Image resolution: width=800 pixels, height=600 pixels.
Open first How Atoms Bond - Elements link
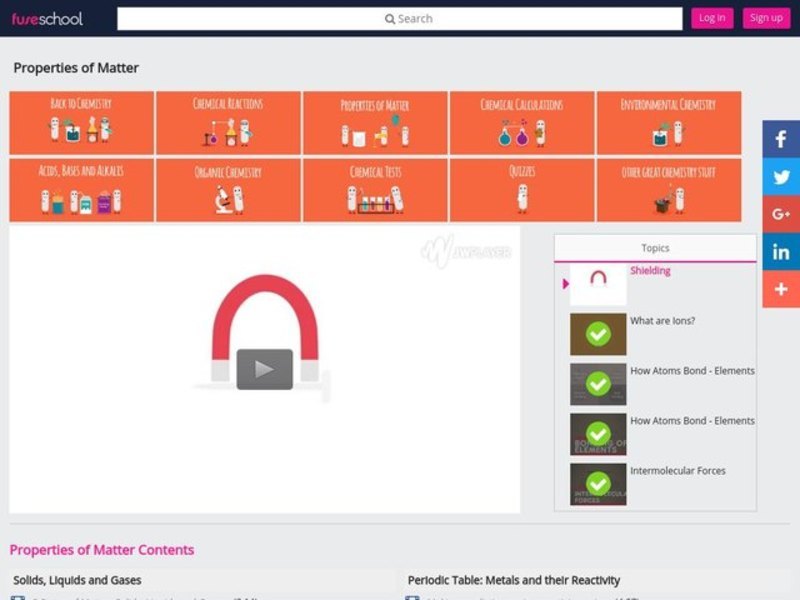(692, 371)
